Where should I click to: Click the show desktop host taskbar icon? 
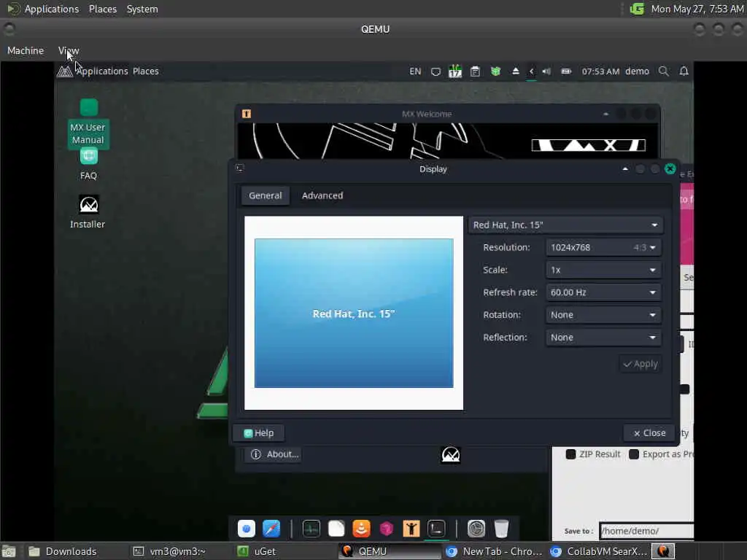[x=9, y=551]
